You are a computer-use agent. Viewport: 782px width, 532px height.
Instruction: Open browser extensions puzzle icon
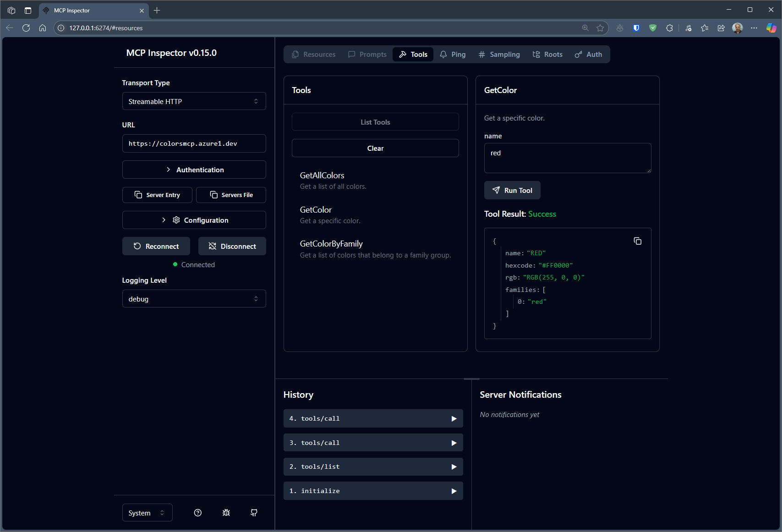tap(669, 28)
